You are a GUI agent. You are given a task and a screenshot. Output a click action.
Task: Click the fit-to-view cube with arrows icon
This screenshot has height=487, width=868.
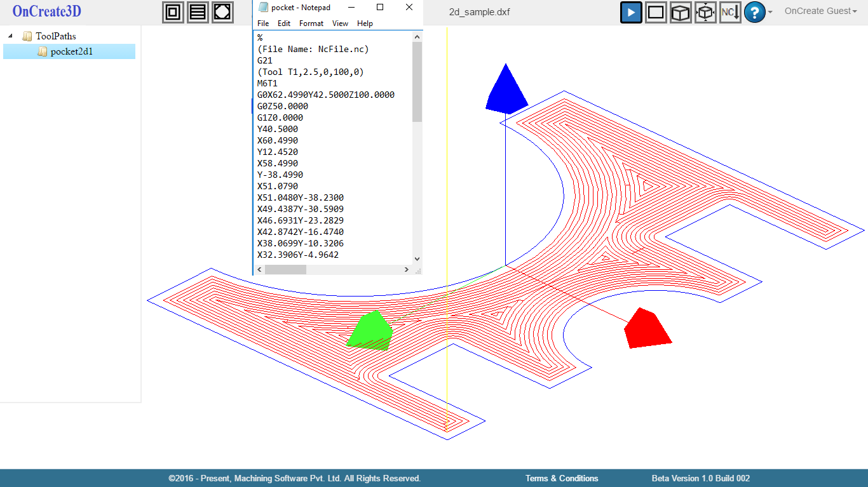pos(705,12)
